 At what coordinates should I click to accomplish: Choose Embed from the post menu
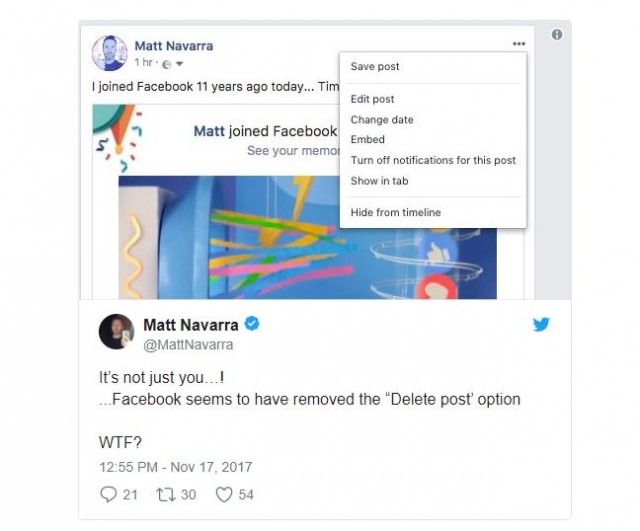tap(367, 140)
